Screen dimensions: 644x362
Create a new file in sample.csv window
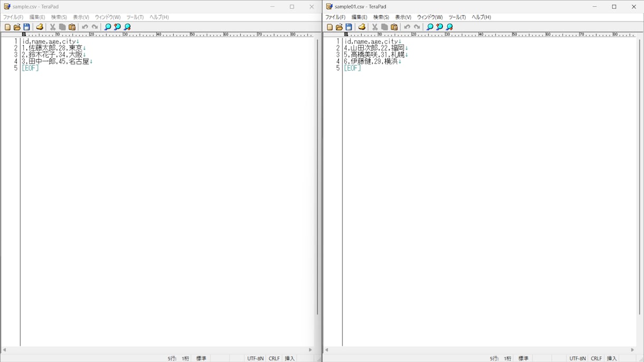pos(7,27)
